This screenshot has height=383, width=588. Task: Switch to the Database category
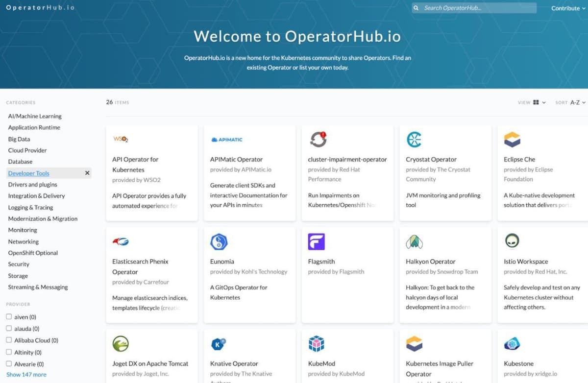point(20,162)
